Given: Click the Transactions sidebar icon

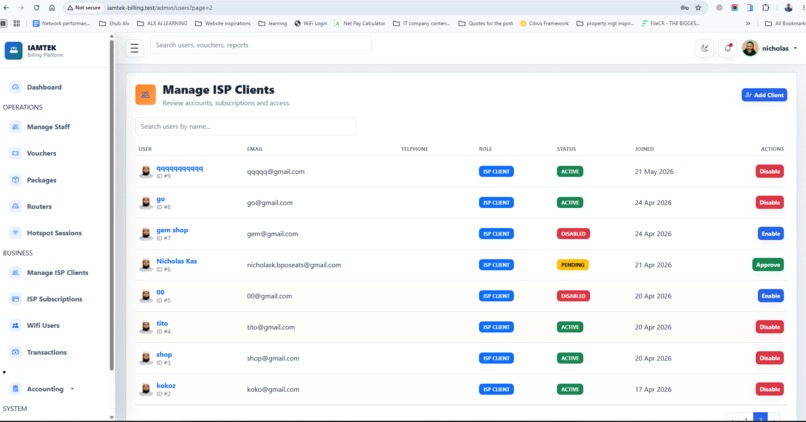Looking at the screenshot, I should click(x=15, y=352).
